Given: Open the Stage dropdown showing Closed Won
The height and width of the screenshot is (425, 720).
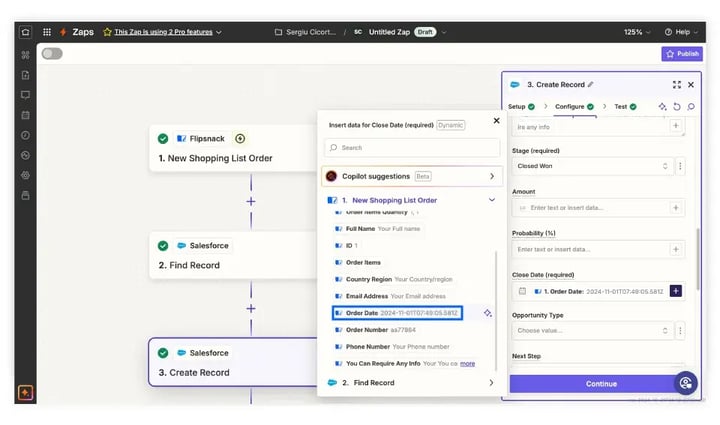Looking at the screenshot, I should (592, 166).
